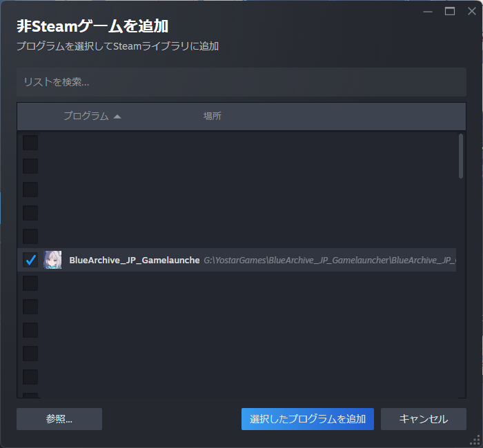This screenshot has height=448, width=483.
Task: Uncheck the BlueArchive_JP_Gamelauncher checkbox
Action: tap(30, 260)
